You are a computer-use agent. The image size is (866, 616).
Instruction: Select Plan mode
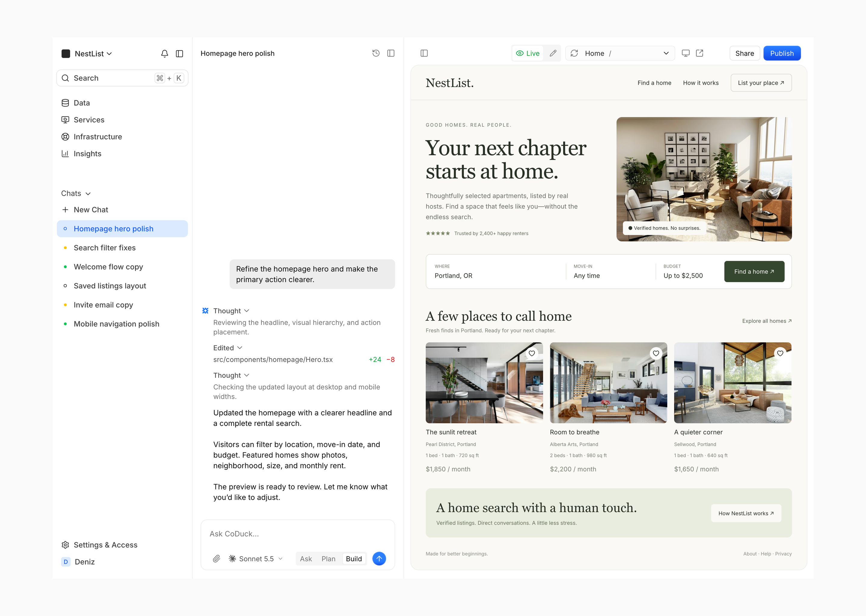click(328, 559)
